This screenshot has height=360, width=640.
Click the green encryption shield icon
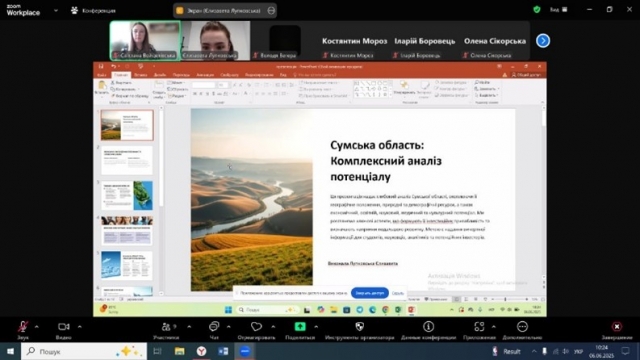coord(537,9)
